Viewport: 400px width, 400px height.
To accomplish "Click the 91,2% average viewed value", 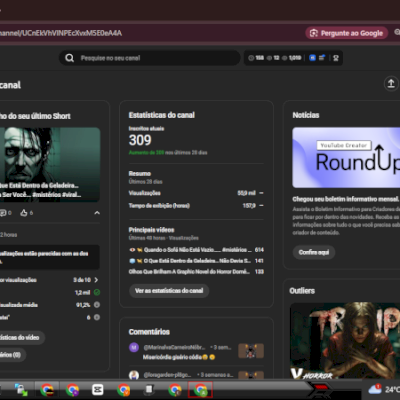I will click(83, 305).
